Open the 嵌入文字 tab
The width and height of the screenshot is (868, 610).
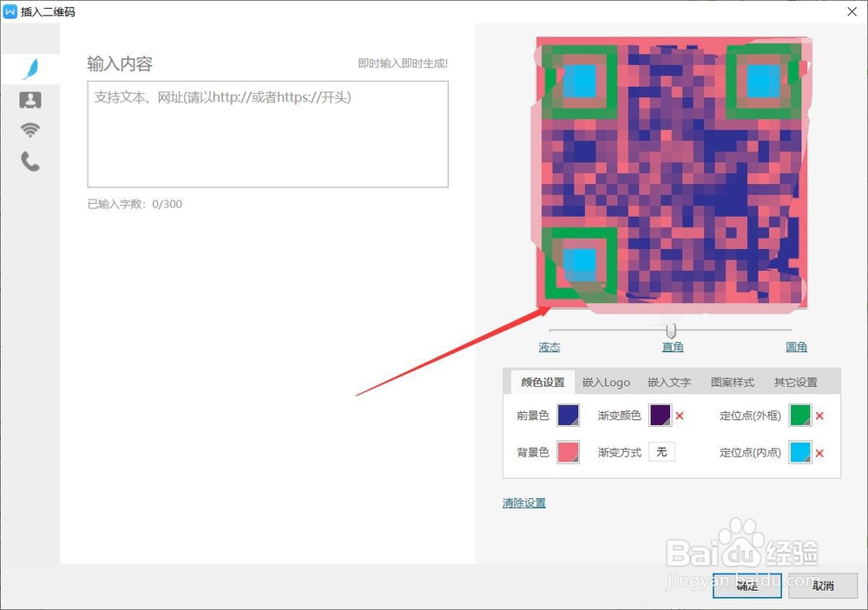click(669, 382)
